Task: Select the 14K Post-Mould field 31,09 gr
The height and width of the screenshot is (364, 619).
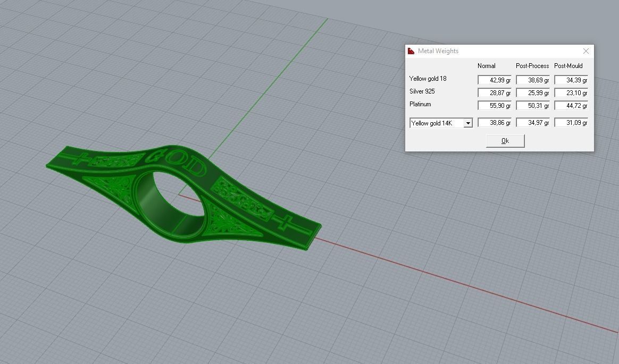Action: point(571,123)
